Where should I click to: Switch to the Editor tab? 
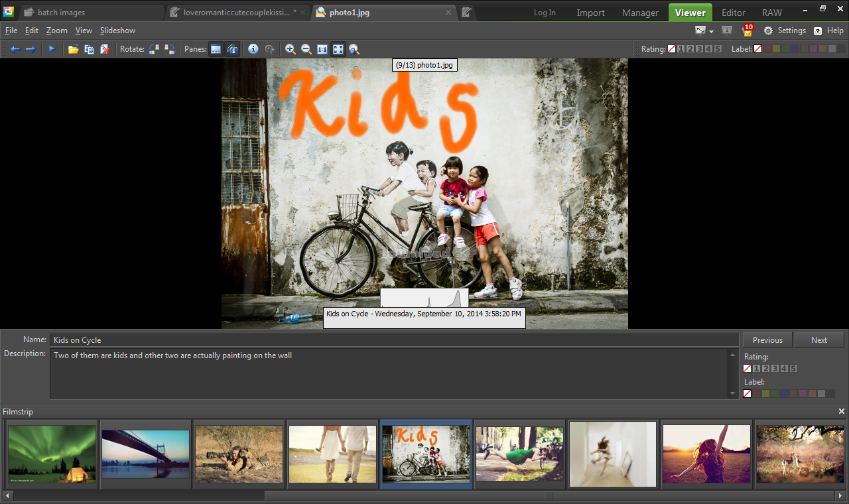733,13
